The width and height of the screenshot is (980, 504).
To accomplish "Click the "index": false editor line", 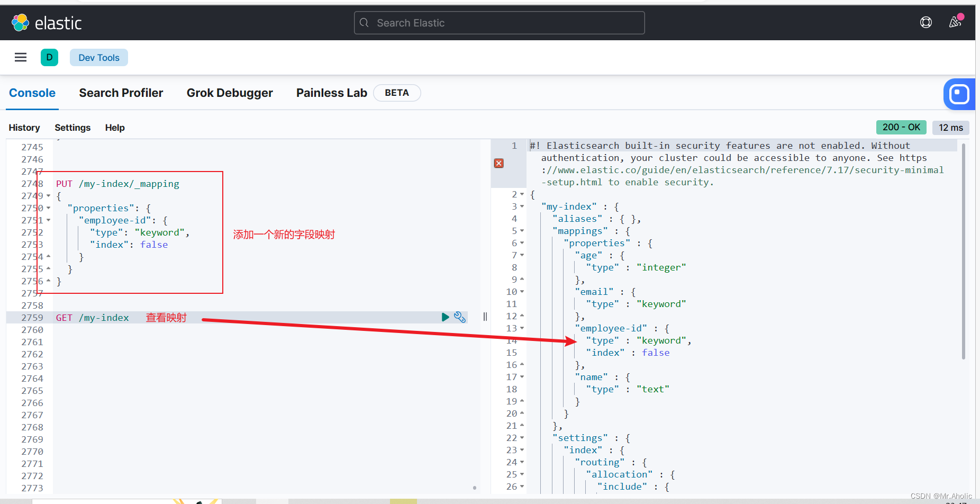I will pos(129,245).
